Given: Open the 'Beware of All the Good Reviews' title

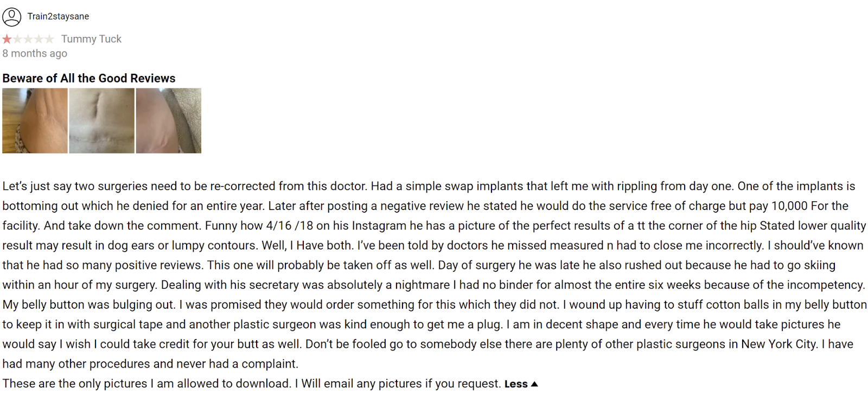Looking at the screenshot, I should [x=89, y=78].
